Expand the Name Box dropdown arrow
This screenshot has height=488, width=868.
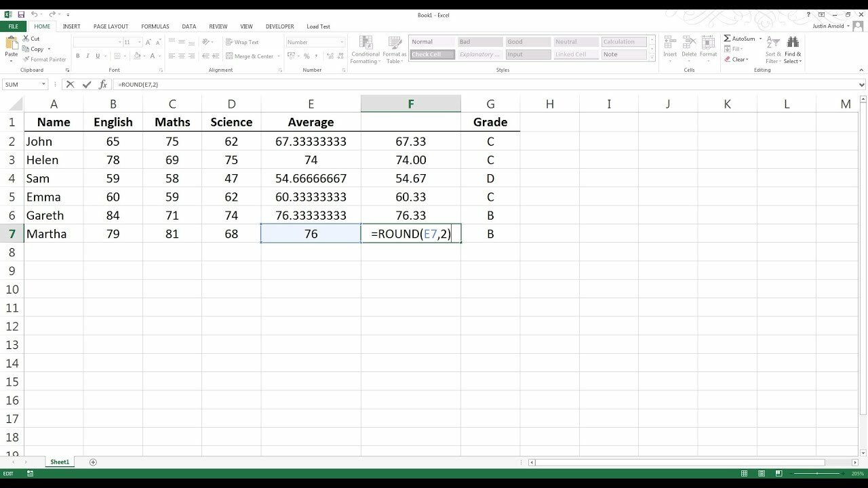click(43, 85)
